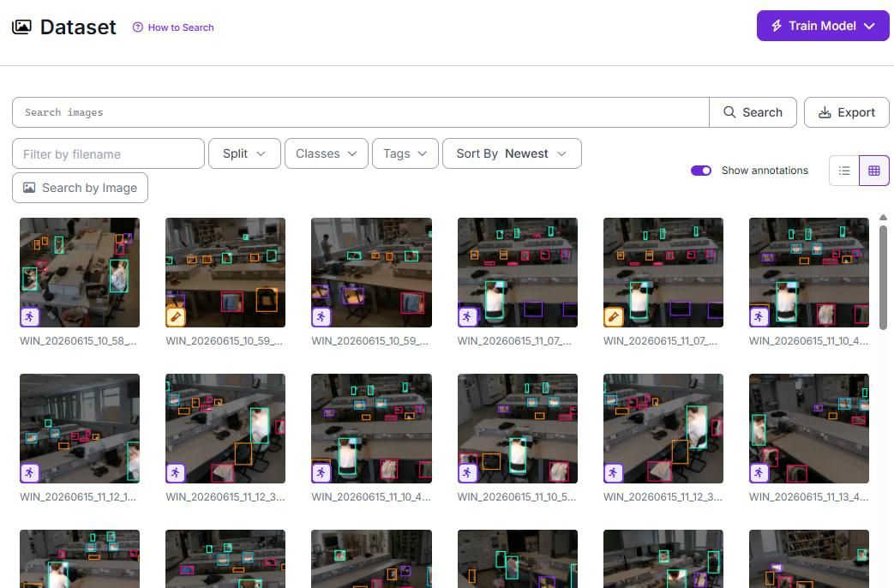The width and height of the screenshot is (894, 588).
Task: Click the scrollbar up arrow
Action: pos(883,218)
